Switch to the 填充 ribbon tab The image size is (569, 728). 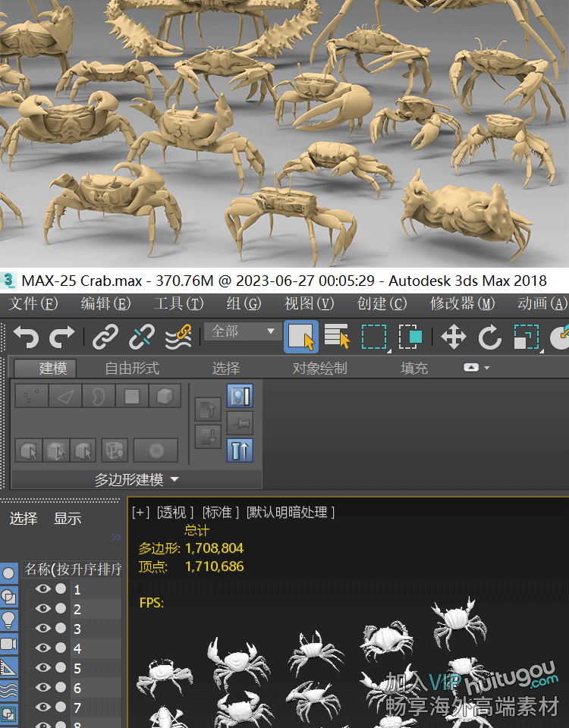[x=414, y=369]
